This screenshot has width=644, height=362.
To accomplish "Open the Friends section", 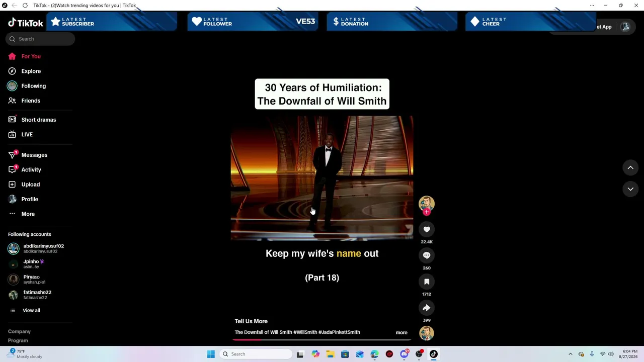I will [x=31, y=101].
